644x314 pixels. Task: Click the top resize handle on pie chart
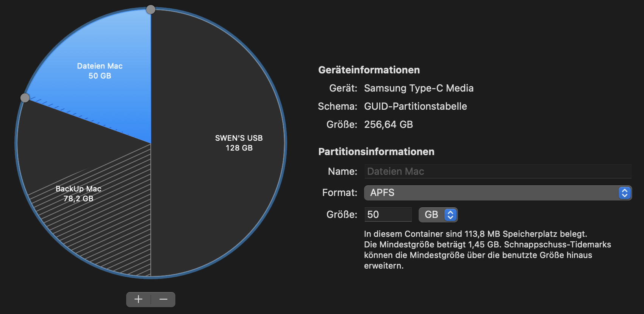pos(151,9)
